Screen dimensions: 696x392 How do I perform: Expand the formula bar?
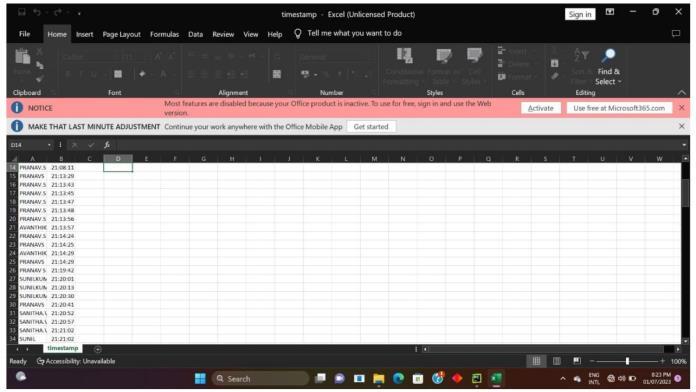[684, 145]
